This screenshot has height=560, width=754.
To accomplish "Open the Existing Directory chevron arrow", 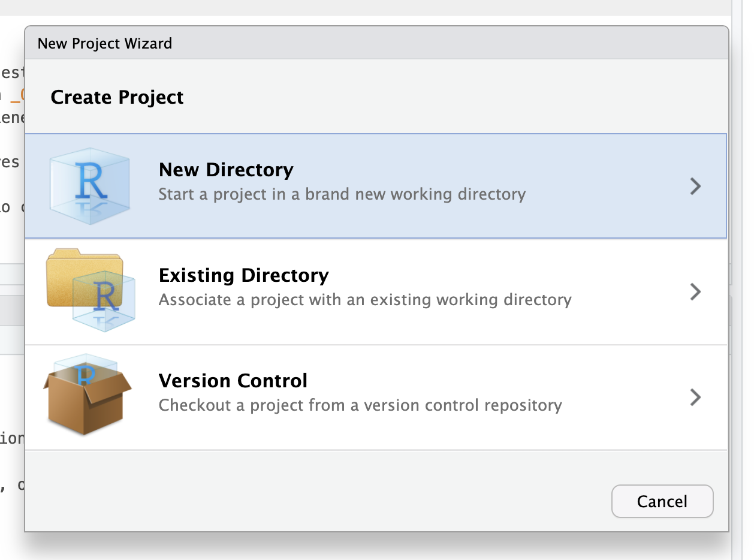I will (x=695, y=292).
